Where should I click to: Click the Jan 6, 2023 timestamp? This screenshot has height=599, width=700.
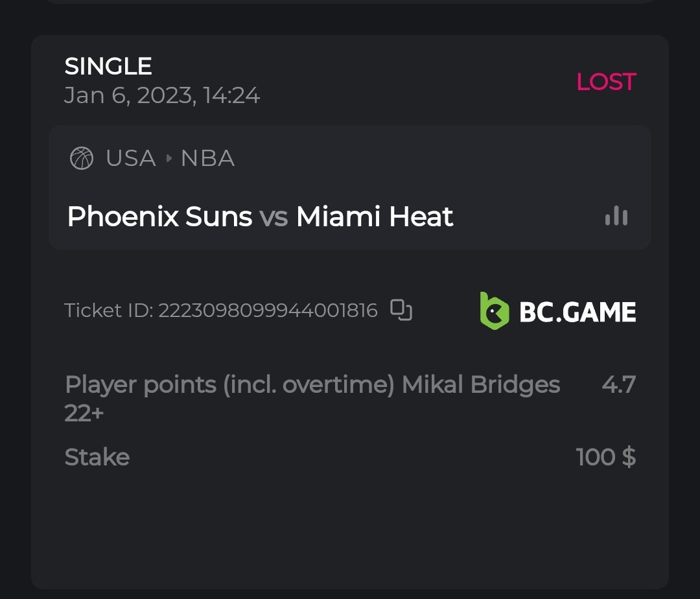[162, 96]
